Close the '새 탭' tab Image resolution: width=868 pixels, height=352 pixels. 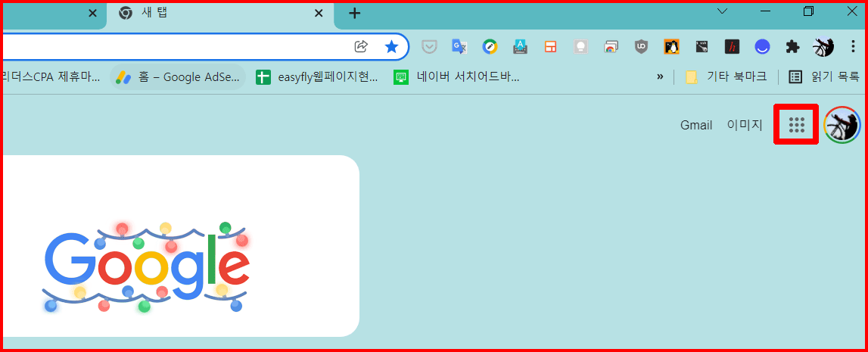[x=319, y=14]
